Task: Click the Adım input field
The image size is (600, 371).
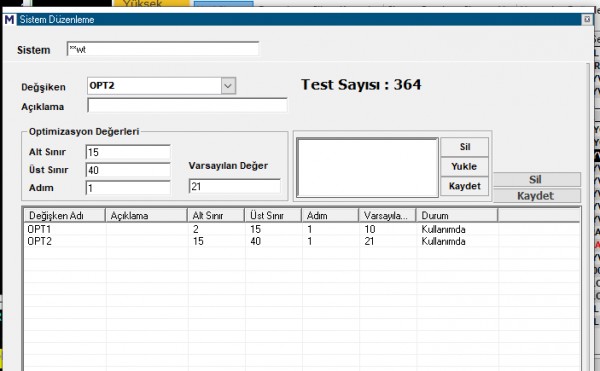Action: click(x=128, y=188)
